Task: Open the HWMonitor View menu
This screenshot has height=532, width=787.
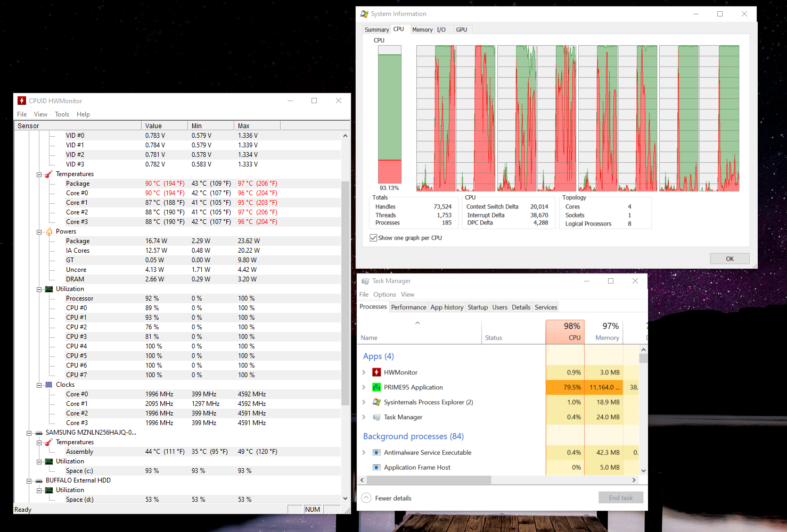Action: (40, 114)
